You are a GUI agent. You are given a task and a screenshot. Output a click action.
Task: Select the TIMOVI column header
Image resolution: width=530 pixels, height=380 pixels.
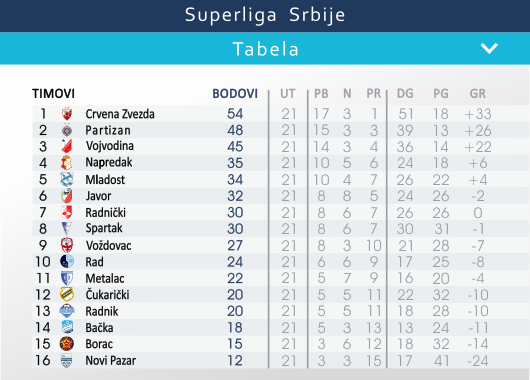point(53,94)
